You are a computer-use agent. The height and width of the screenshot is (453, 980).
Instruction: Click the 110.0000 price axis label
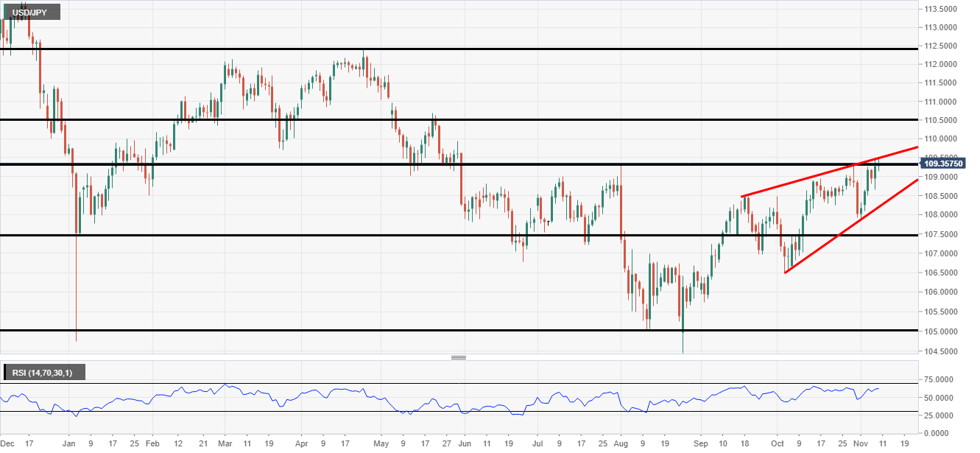941,139
